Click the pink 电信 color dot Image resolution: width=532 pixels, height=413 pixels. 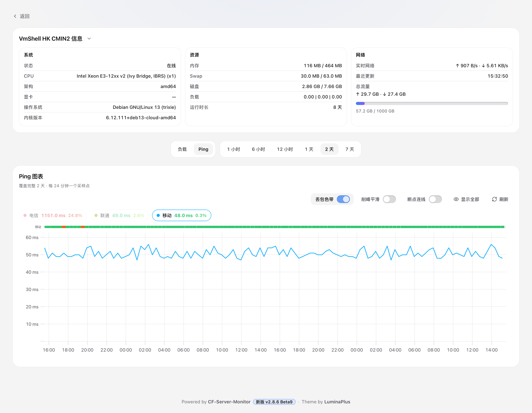pyautogui.click(x=25, y=215)
